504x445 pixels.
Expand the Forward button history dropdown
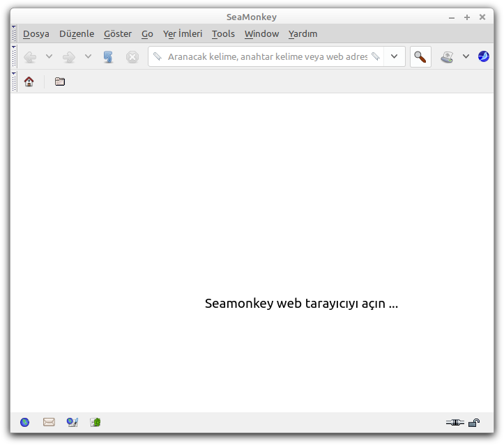pos(88,57)
